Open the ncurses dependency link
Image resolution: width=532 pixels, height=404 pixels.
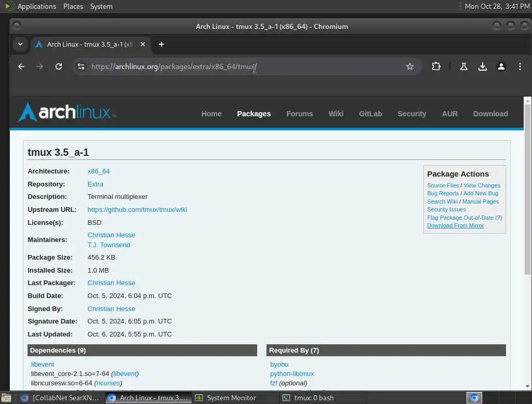pyautogui.click(x=108, y=383)
